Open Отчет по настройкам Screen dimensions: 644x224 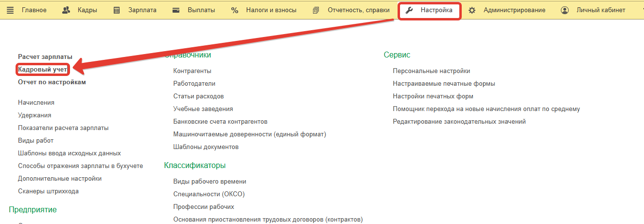click(x=52, y=82)
